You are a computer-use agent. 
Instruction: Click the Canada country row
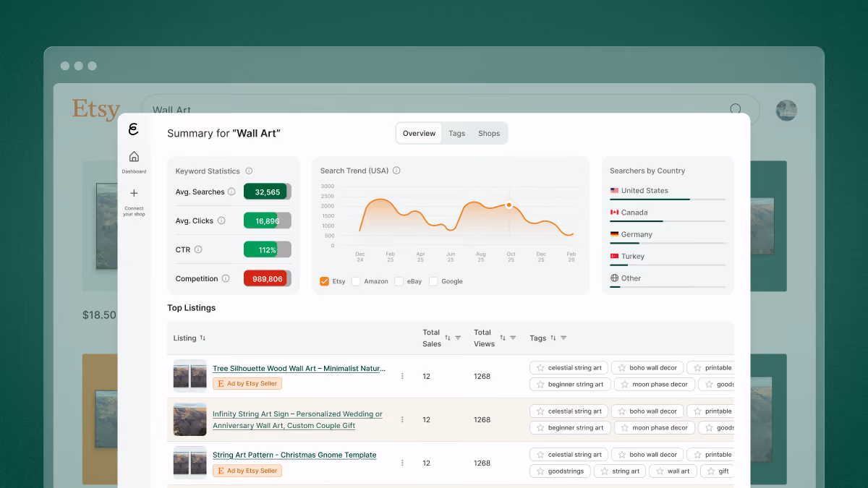click(668, 215)
